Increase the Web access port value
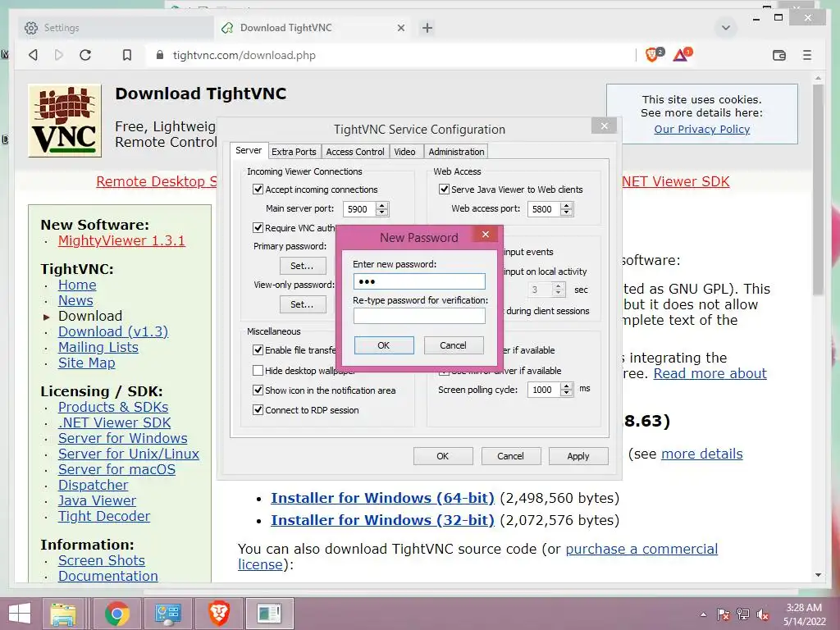840x630 pixels. pyautogui.click(x=566, y=205)
